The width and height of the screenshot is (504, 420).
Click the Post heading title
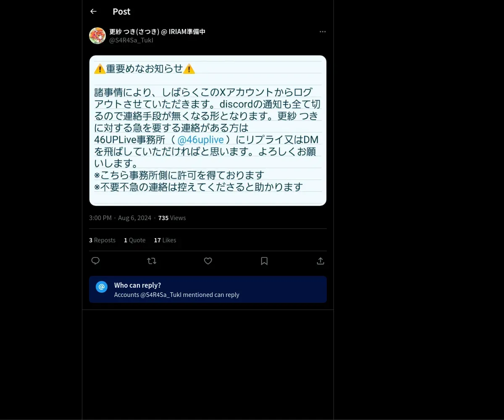point(121,12)
